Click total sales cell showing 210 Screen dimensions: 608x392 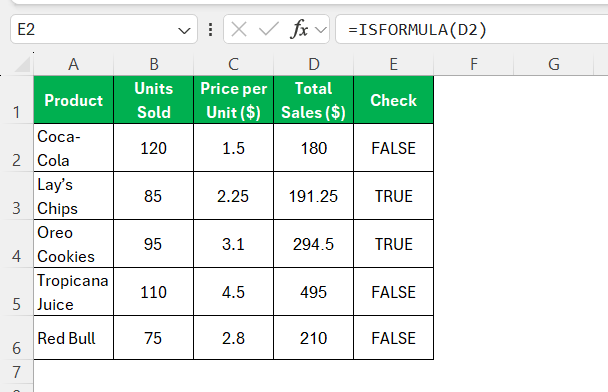click(313, 338)
